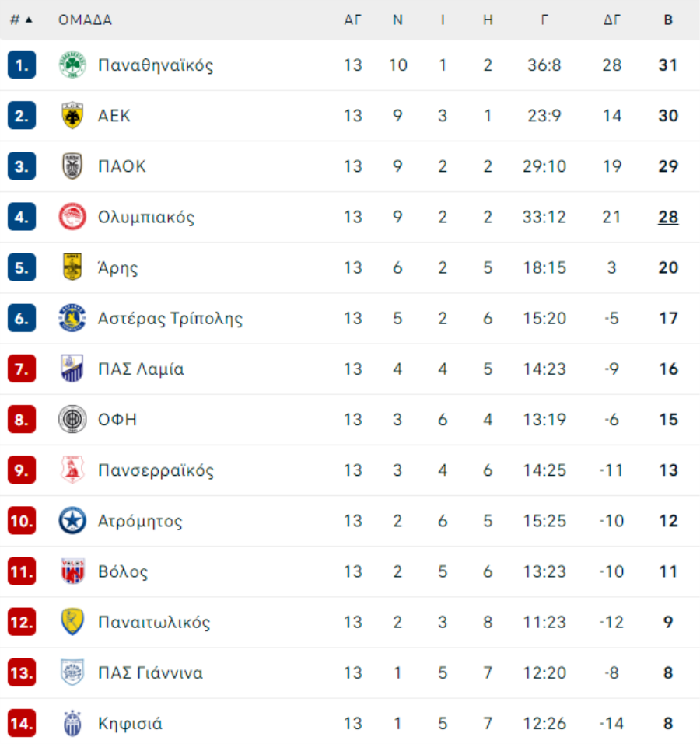This screenshot has width=700, height=744.
Task: Click the Κηφισιά club crest icon
Action: [x=72, y=724]
